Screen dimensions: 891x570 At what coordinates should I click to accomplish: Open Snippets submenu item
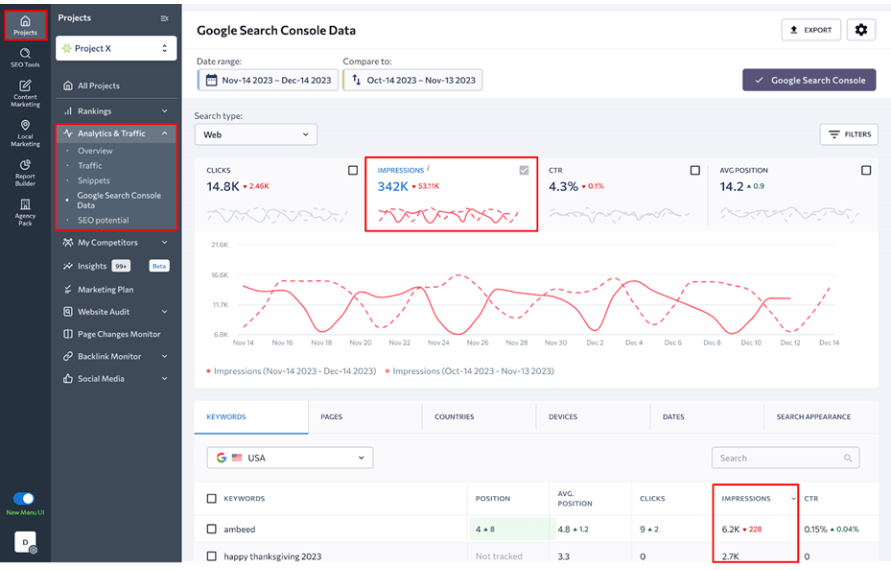click(94, 180)
